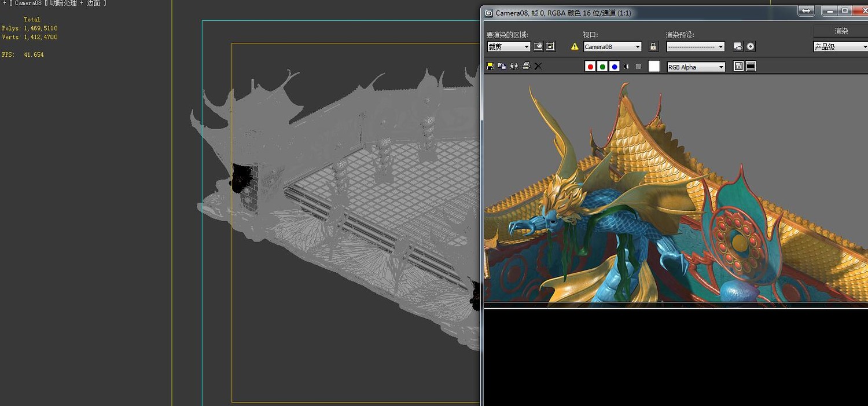Click the 渲染 render button

coord(841,31)
